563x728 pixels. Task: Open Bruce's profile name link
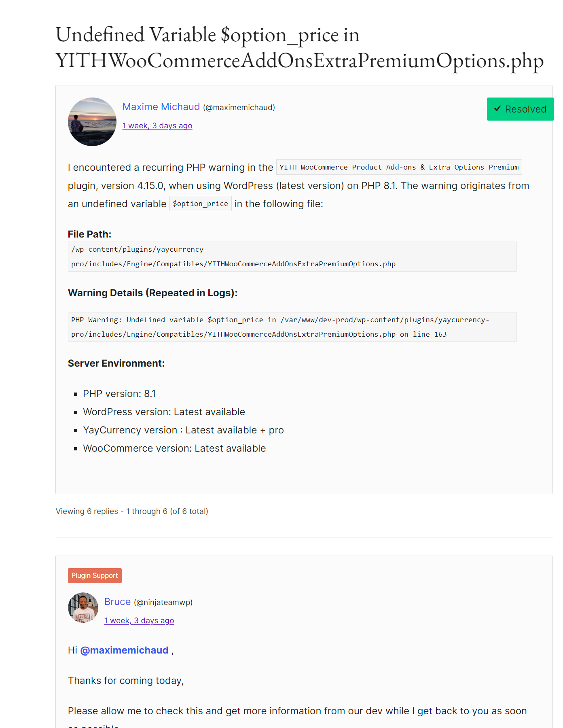coord(117,602)
